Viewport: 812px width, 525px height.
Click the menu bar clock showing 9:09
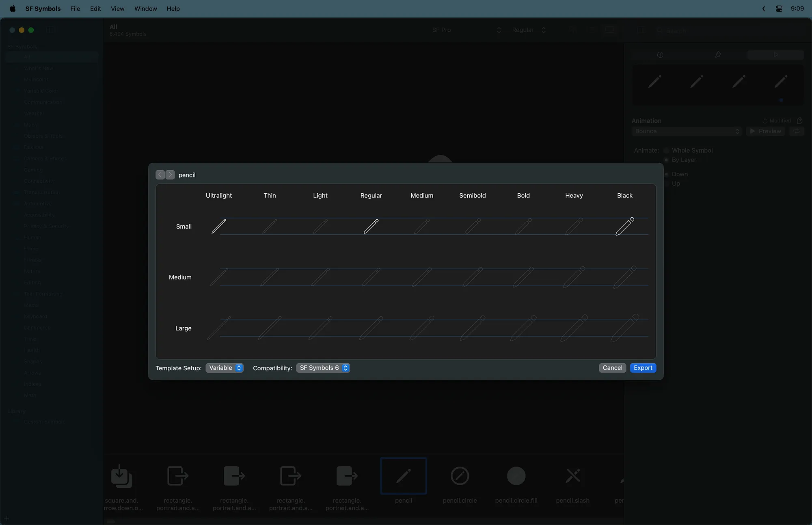(x=797, y=9)
